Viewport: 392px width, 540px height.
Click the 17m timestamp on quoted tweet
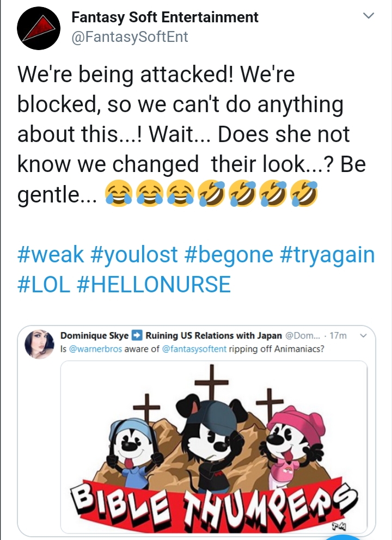tap(338, 335)
